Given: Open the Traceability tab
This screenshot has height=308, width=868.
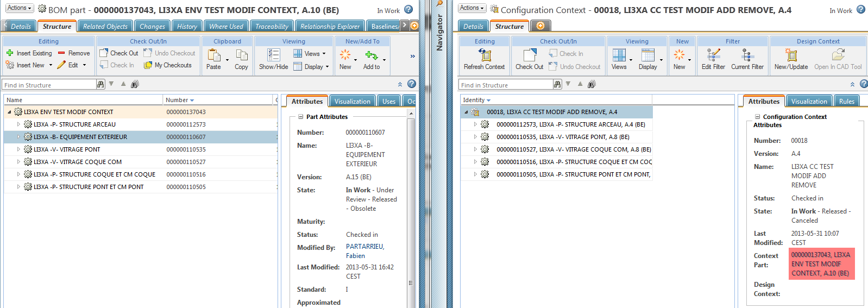Looking at the screenshot, I should tap(272, 26).
